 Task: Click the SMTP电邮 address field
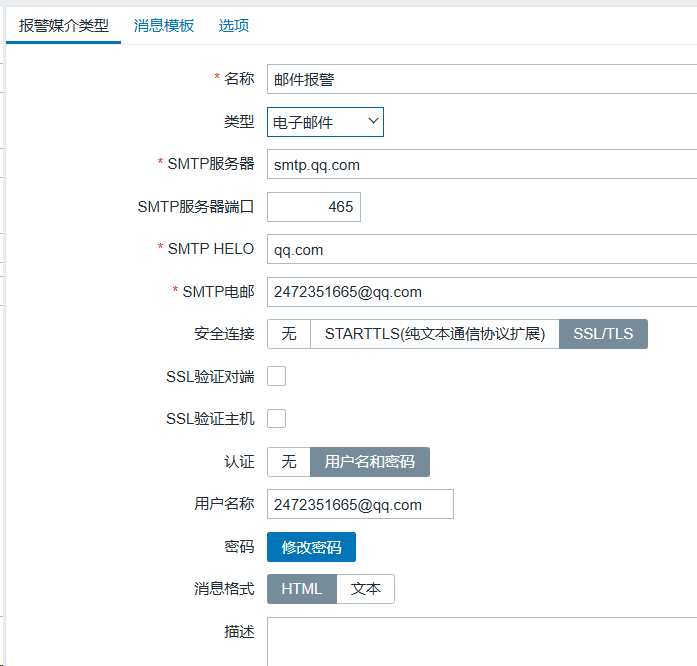point(480,292)
